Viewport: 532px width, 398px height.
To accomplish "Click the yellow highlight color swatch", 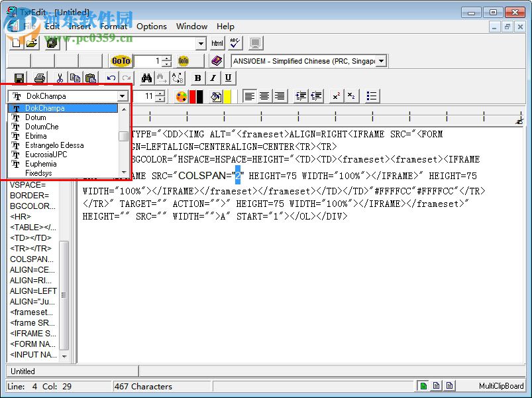I will tap(226, 96).
